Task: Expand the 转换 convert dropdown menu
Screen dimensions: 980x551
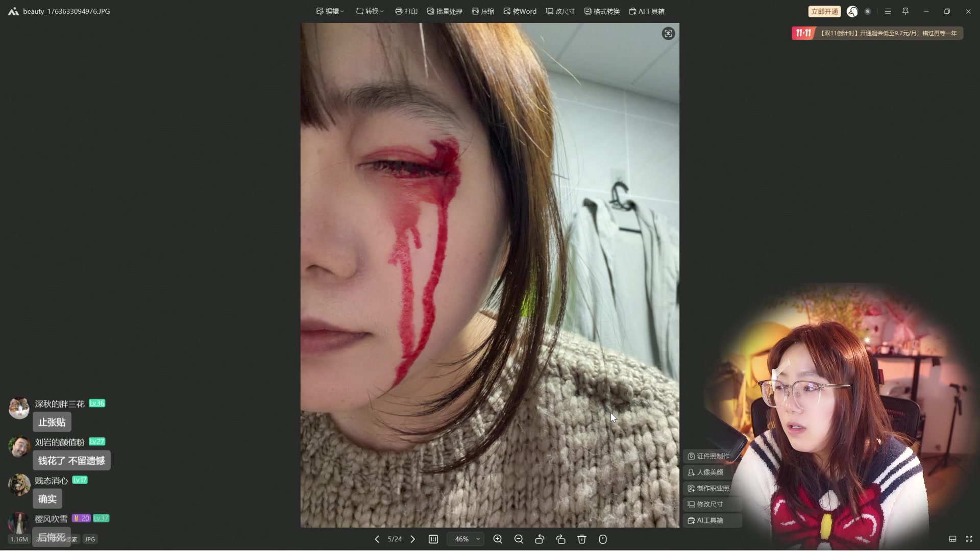Action: click(x=370, y=11)
